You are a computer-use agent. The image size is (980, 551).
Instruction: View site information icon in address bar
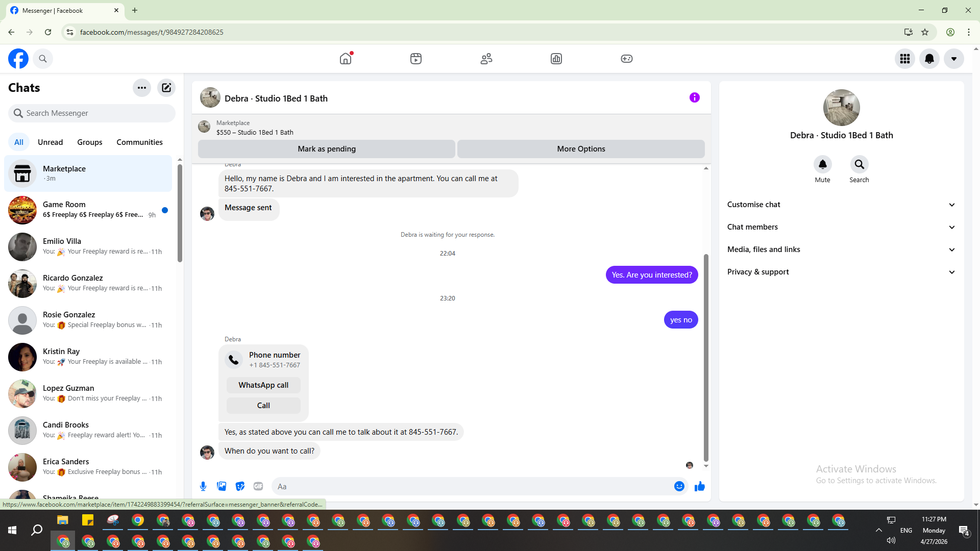pos(70,32)
